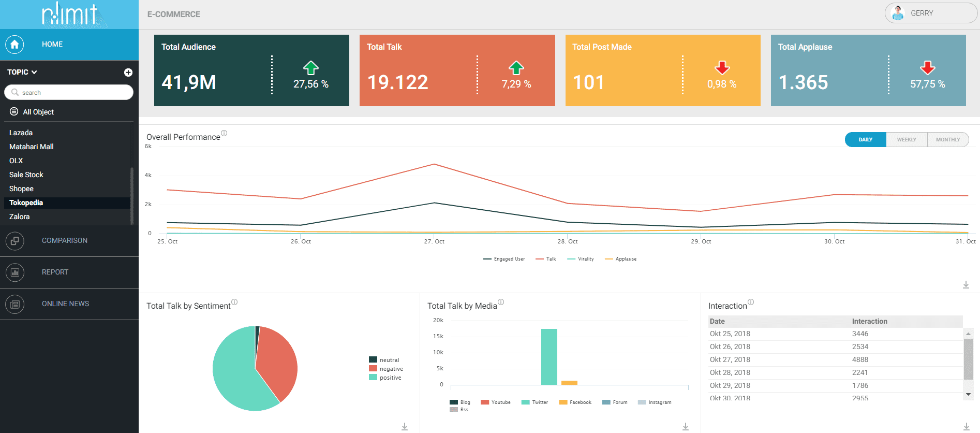
Task: Click the Date column header
Action: 717,322
